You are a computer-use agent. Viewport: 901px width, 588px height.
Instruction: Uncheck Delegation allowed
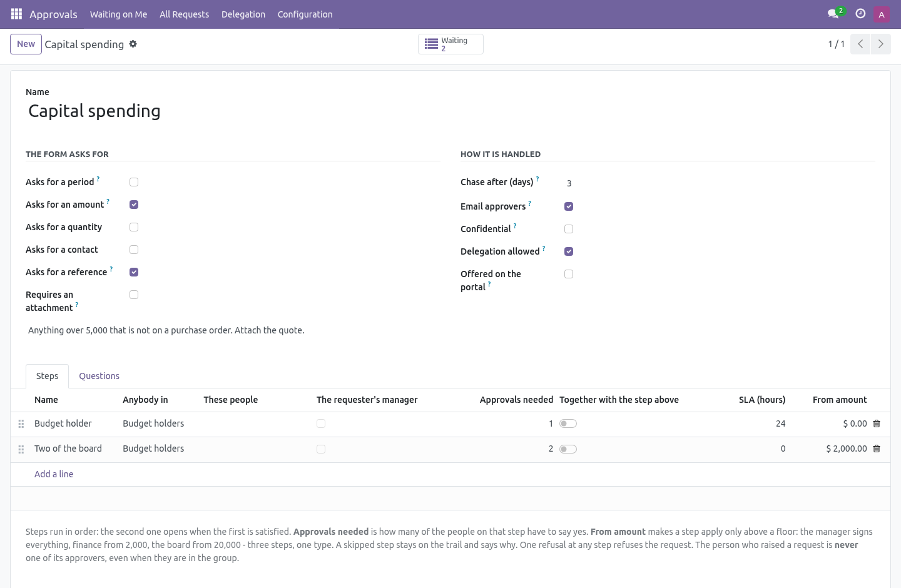[x=569, y=251]
